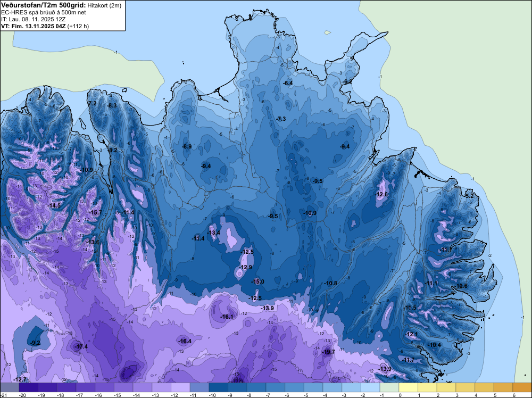
Task: Select the -21 gray-blue legend swatch
Action: click(10, 387)
